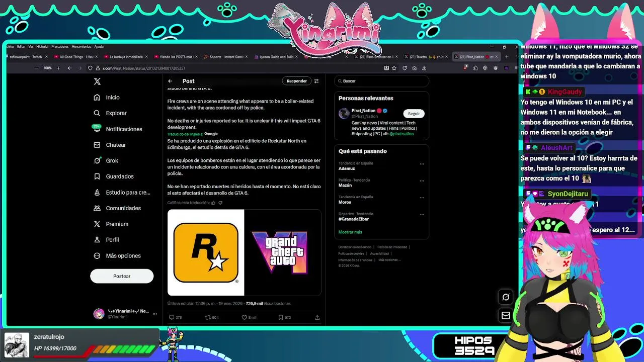Click the X logo in the sidebar

click(97, 81)
